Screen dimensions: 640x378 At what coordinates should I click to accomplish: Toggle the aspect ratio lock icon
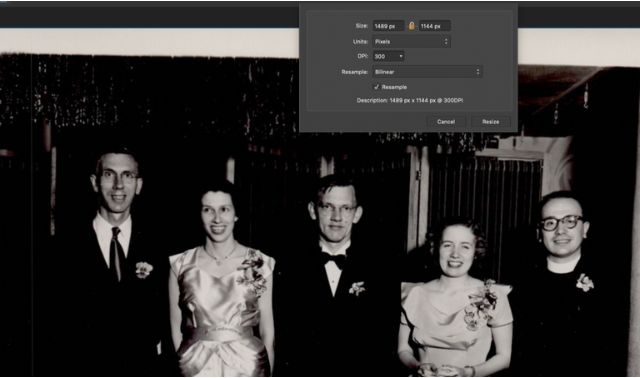[x=411, y=26]
